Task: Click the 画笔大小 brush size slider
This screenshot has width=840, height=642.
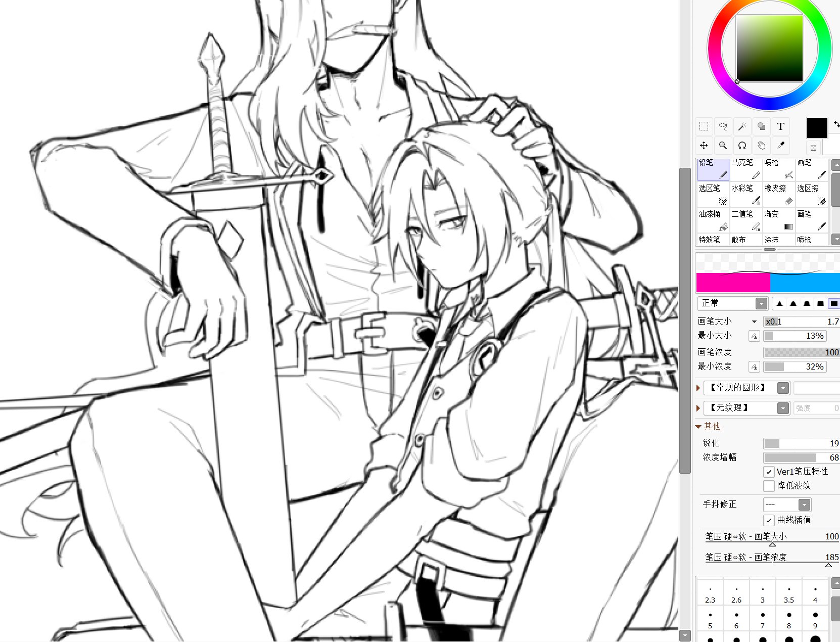Action: tap(802, 322)
